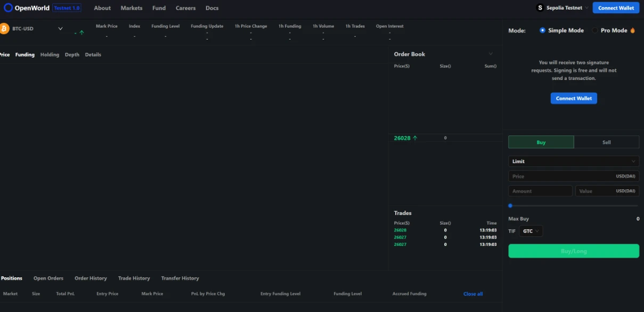Select the Pro Mode radio button
The width and height of the screenshot is (644, 312).
(595, 30)
